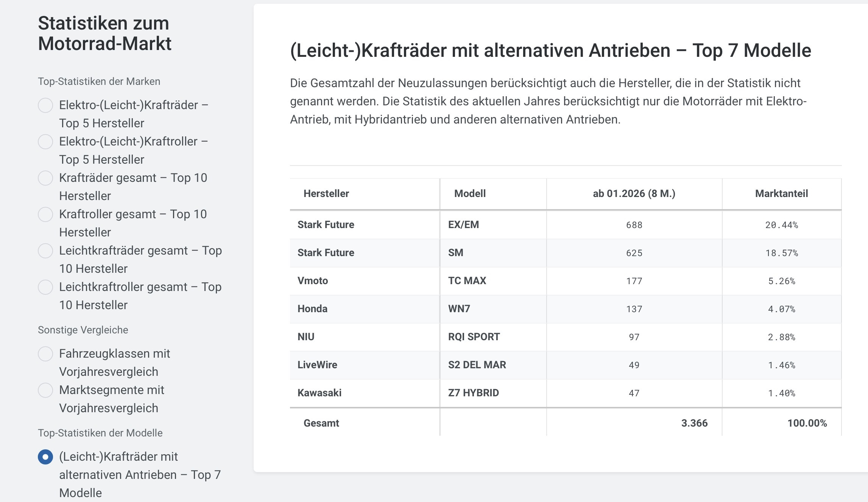The width and height of the screenshot is (868, 502).
Task: Choose Marktsegmente mit Vorjahresvergleich radio button
Action: [45, 390]
